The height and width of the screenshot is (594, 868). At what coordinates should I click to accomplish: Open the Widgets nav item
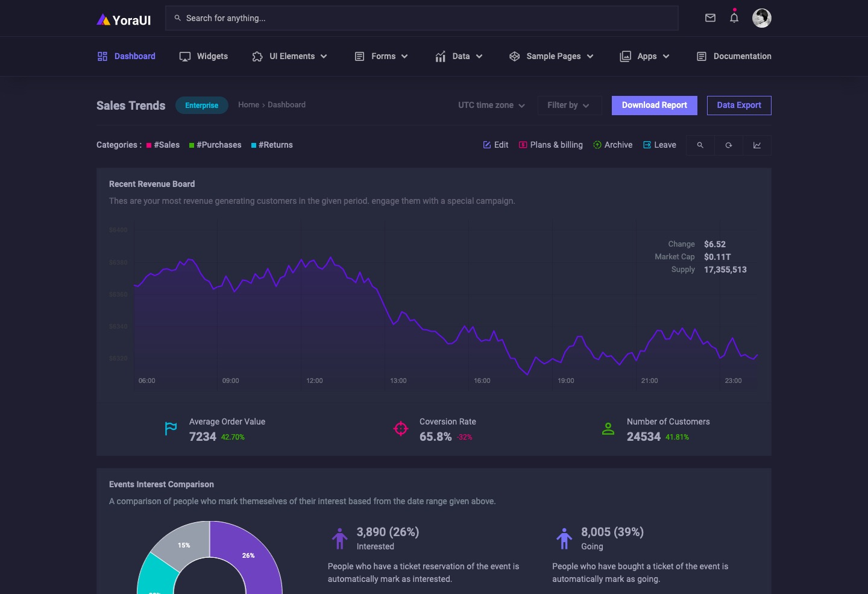[x=204, y=56]
